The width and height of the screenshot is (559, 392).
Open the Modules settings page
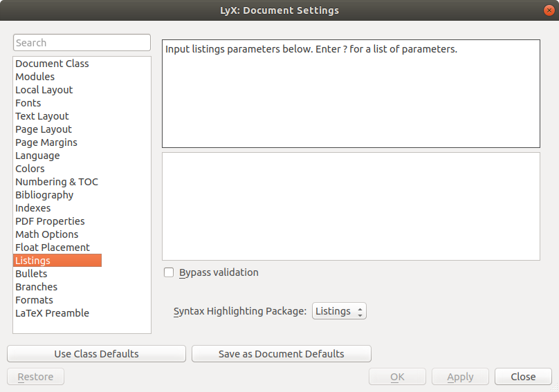pyautogui.click(x=35, y=77)
